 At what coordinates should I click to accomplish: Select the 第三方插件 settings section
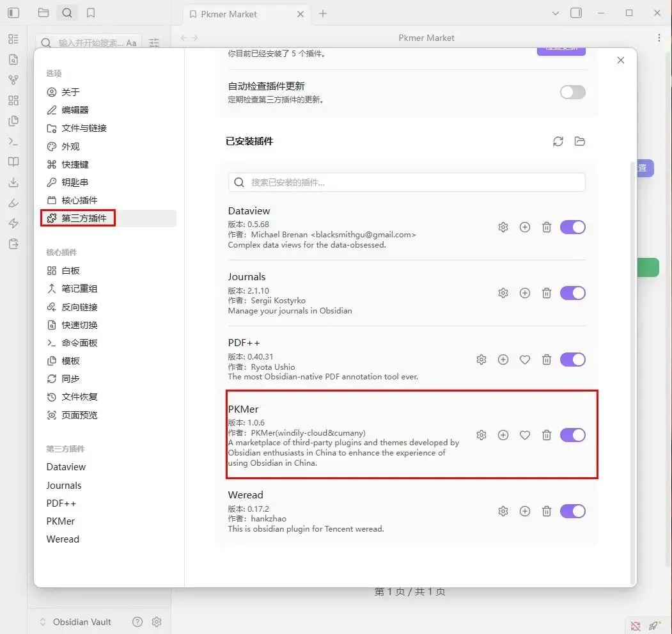coord(108,218)
